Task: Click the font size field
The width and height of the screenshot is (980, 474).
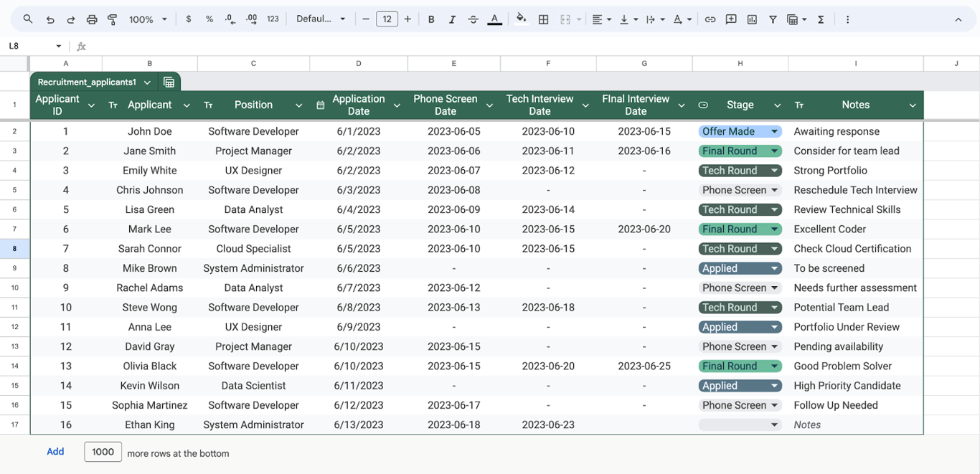Action: pyautogui.click(x=387, y=19)
